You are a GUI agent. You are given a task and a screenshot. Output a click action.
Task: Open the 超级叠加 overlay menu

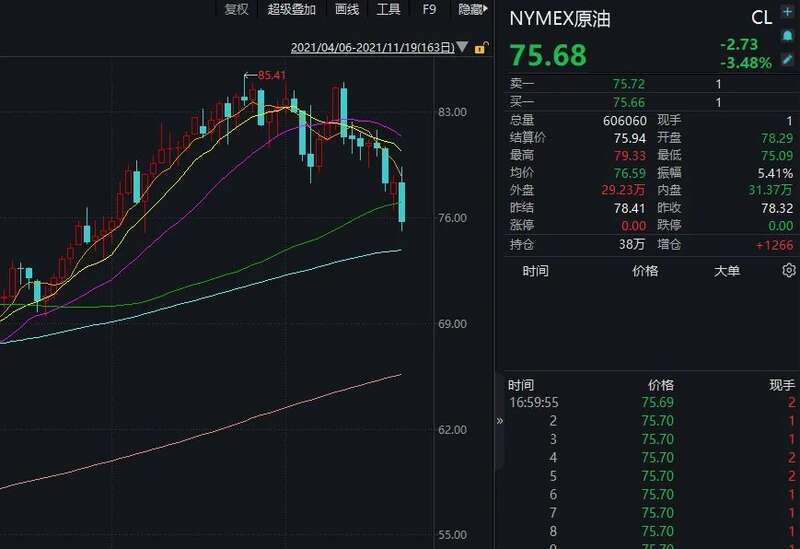coord(291,9)
